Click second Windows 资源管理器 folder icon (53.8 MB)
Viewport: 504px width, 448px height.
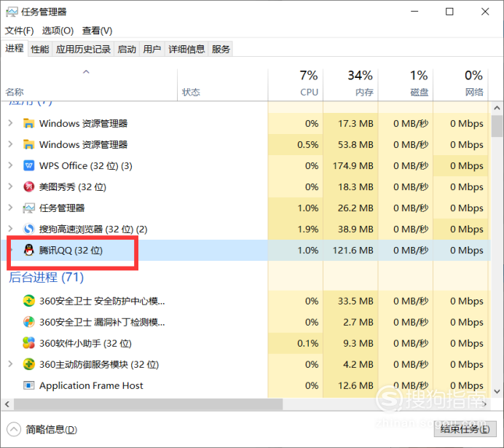(x=28, y=145)
